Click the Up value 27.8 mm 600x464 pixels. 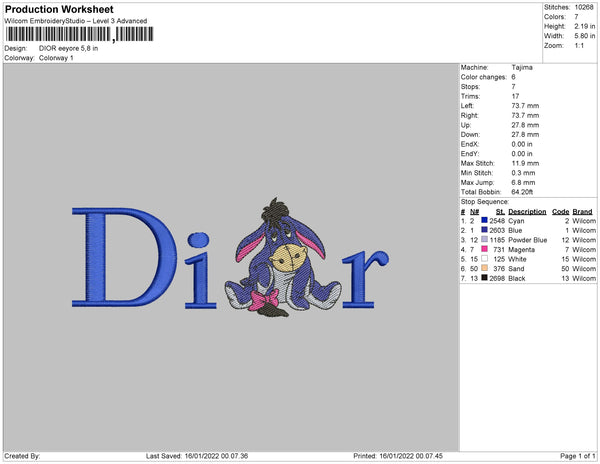point(525,125)
